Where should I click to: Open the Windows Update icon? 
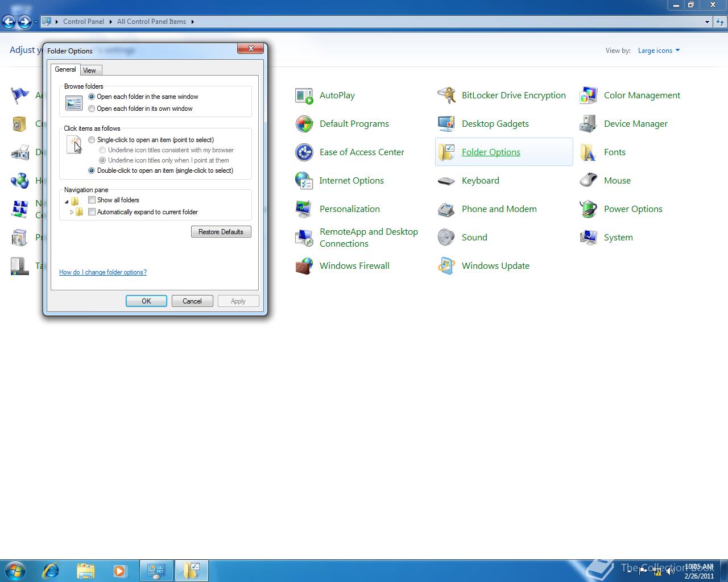446,266
